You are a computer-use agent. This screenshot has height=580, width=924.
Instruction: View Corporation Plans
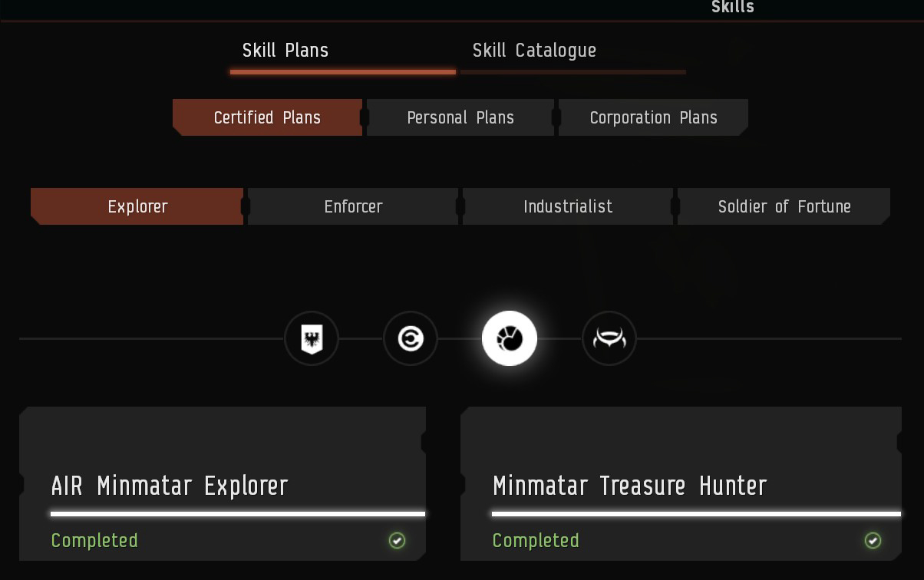click(x=653, y=117)
